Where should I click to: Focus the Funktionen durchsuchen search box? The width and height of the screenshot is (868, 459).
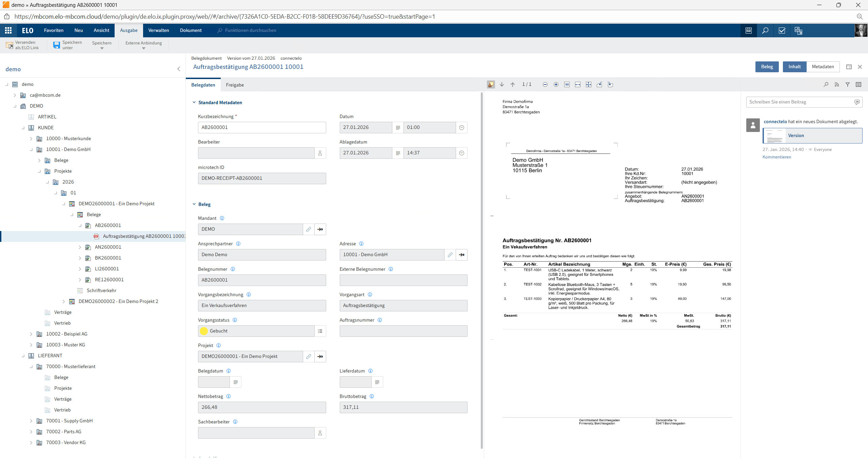click(x=251, y=31)
